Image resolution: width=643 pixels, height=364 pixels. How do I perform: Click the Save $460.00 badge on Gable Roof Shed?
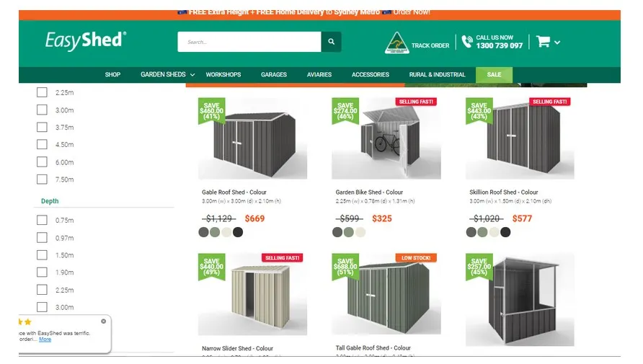click(211, 111)
